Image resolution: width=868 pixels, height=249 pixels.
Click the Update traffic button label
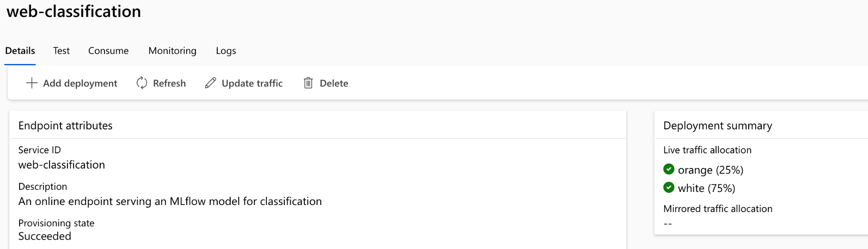point(252,83)
